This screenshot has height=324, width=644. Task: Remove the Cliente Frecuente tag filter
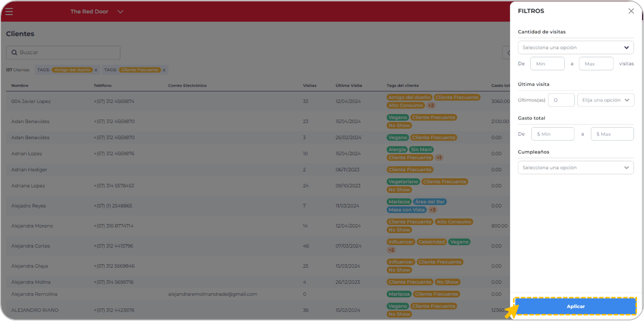(x=164, y=70)
